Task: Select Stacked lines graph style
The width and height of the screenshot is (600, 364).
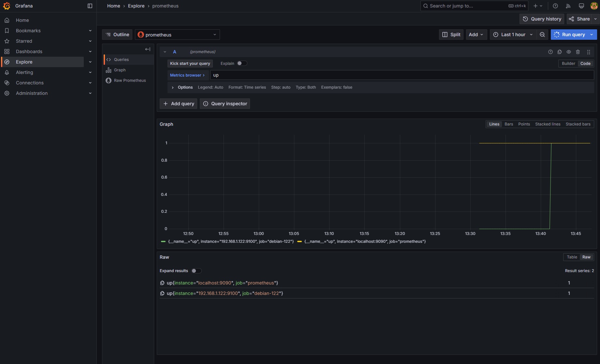Action: tap(548, 124)
